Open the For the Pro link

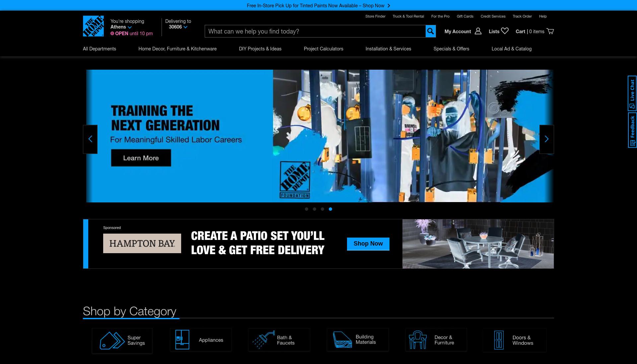pos(440,16)
